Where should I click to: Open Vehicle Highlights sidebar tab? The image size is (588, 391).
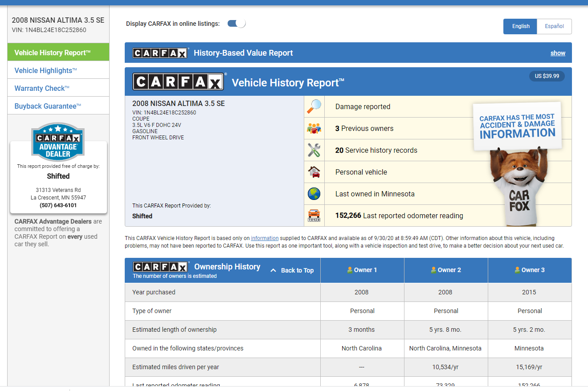pos(58,70)
